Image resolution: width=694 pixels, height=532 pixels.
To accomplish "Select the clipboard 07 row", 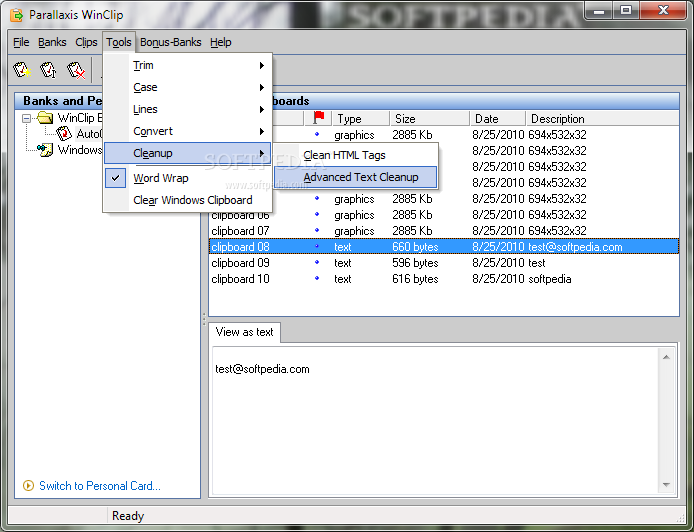I will click(443, 231).
